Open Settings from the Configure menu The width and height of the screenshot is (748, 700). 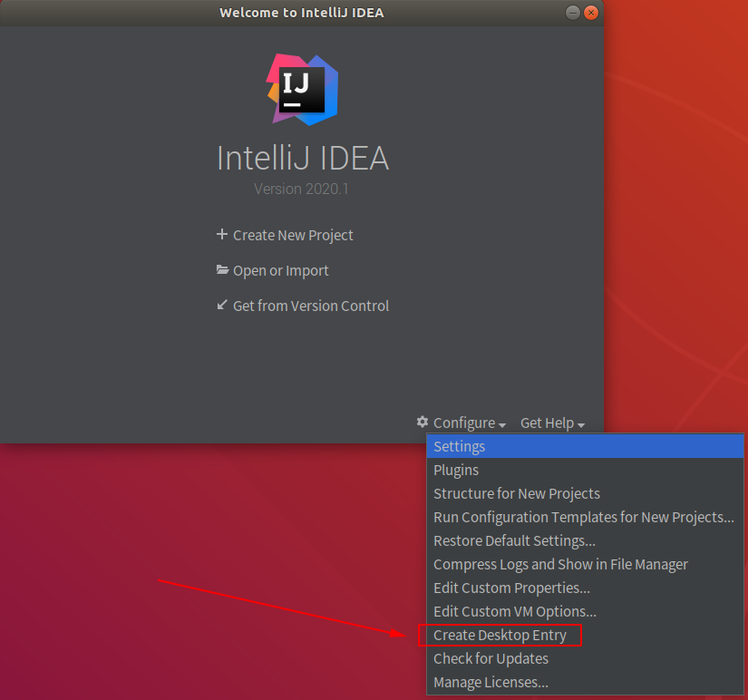[460, 446]
